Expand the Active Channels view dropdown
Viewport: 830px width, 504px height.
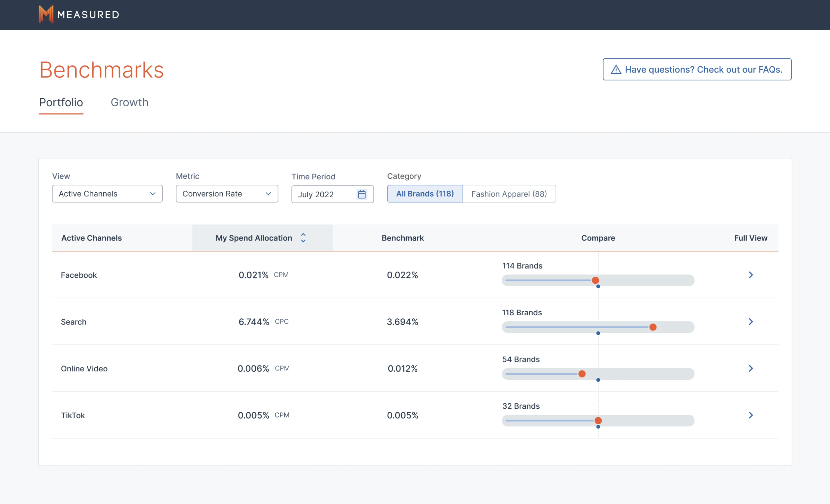[107, 194]
